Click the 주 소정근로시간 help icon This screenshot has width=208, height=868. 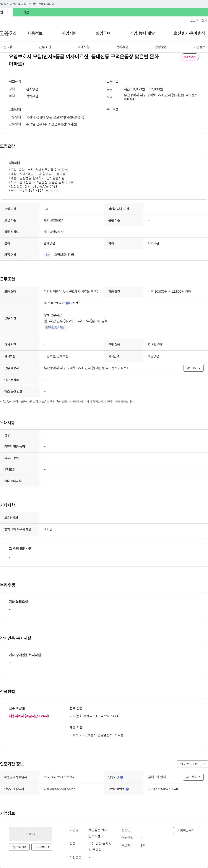pyautogui.click(x=67, y=303)
